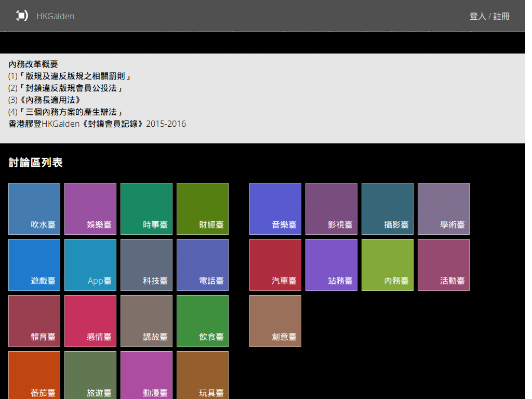Screen dimensions: 532x399
Task: Open the 音樂臺 board tile
Action: point(275,209)
